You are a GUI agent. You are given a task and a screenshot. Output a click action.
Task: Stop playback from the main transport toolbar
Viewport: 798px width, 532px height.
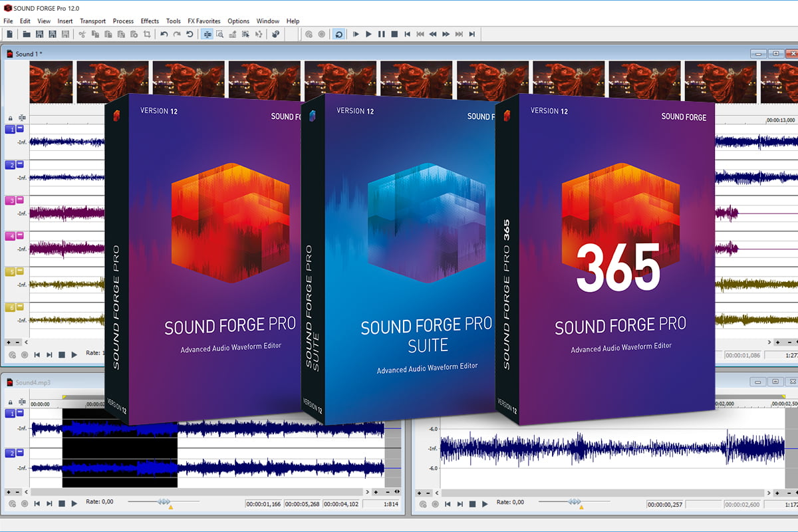(x=394, y=34)
